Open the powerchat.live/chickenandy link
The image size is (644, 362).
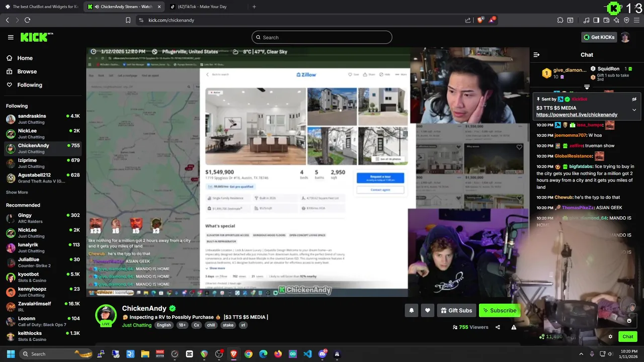coord(577,115)
